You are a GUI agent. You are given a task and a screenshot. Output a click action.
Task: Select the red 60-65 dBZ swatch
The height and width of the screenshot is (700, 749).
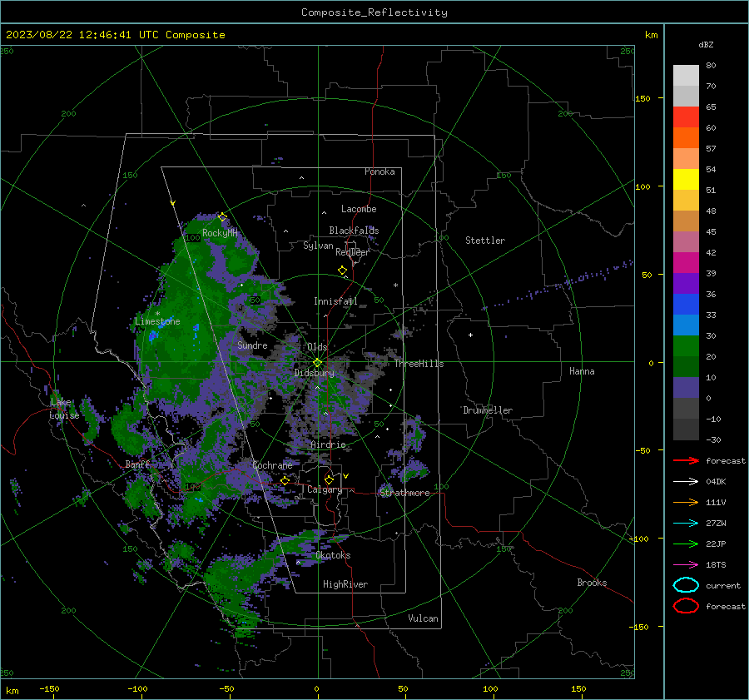[686, 117]
